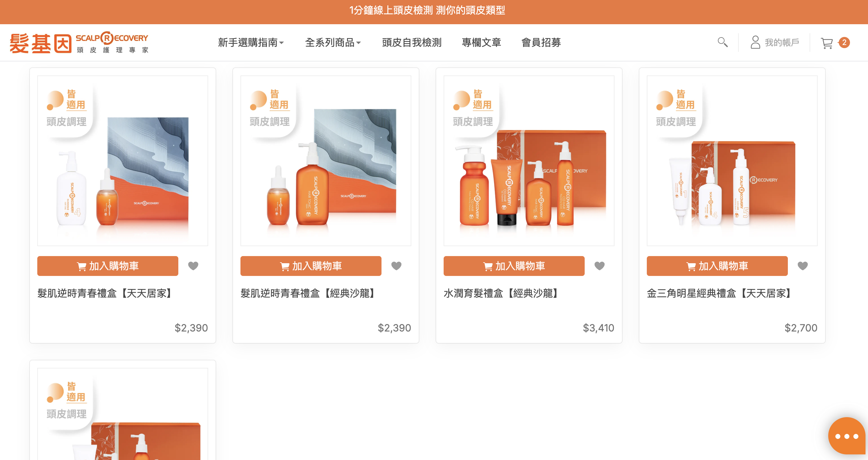Click the account person icon
This screenshot has height=460, width=868.
pos(755,43)
